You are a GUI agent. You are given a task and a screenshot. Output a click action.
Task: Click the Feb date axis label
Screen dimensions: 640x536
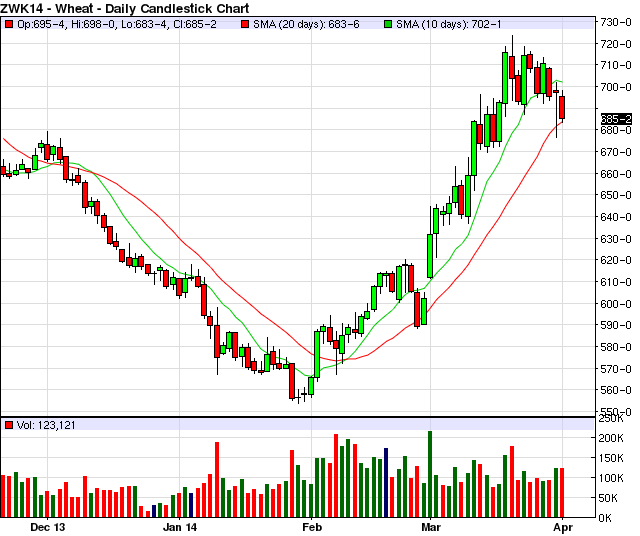[x=312, y=527]
